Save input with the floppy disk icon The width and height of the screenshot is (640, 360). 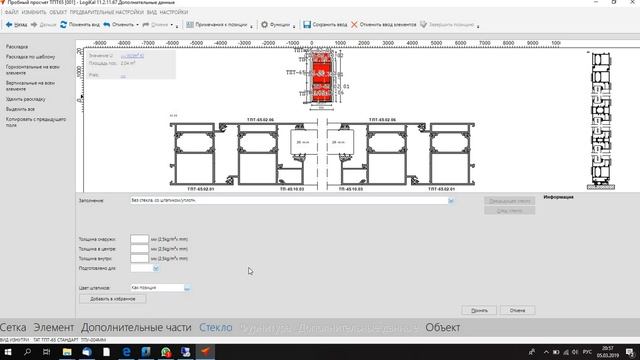[x=307, y=24]
